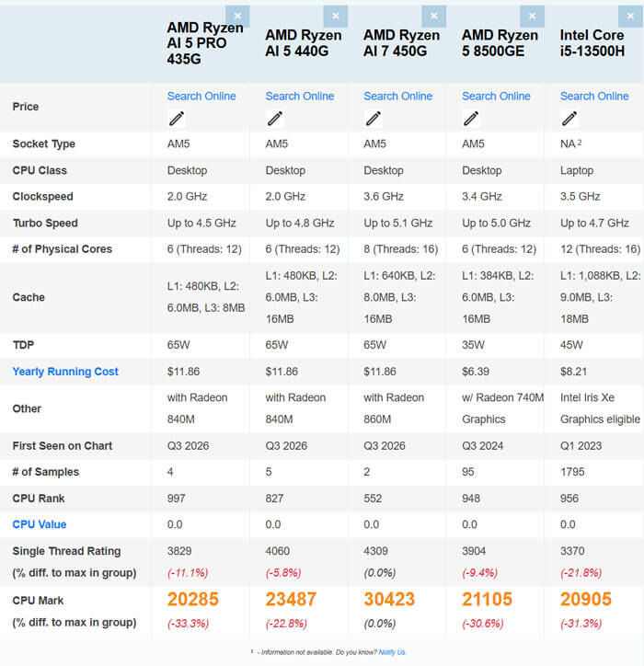Search Online price for Ryzen AI 5 PRO 435G

pos(201,97)
